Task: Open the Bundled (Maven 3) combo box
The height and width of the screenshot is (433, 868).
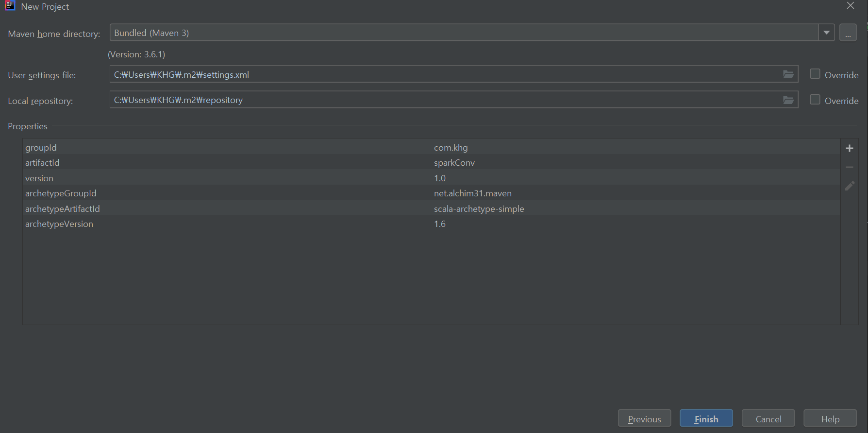Action: point(464,33)
